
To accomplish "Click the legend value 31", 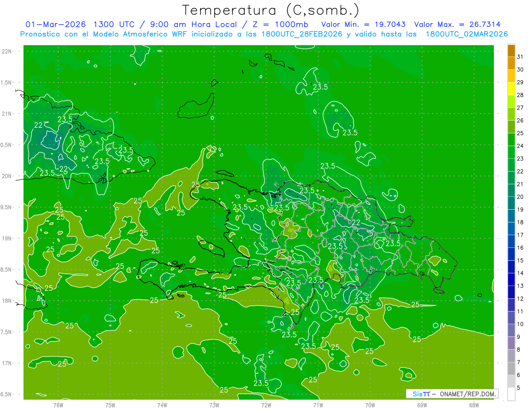I will (520, 57).
